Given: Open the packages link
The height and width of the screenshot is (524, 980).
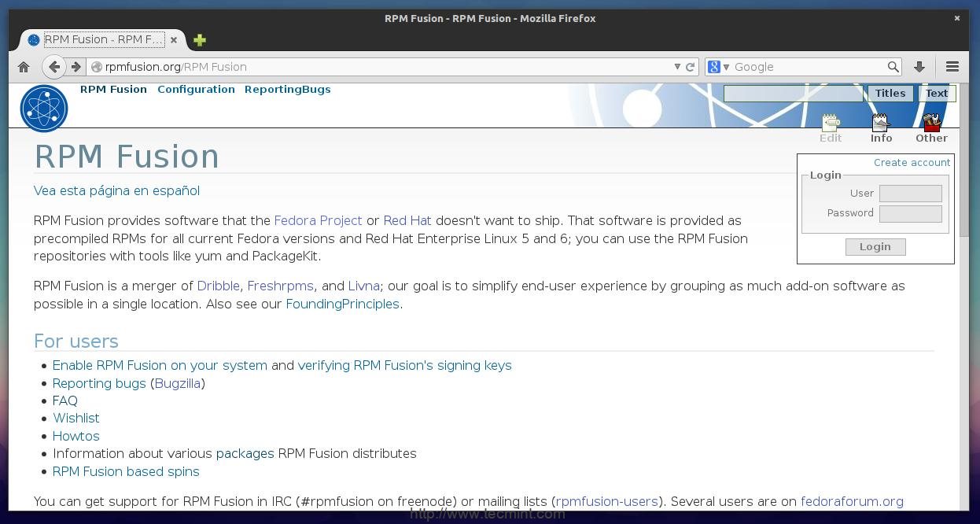Looking at the screenshot, I should (x=245, y=453).
